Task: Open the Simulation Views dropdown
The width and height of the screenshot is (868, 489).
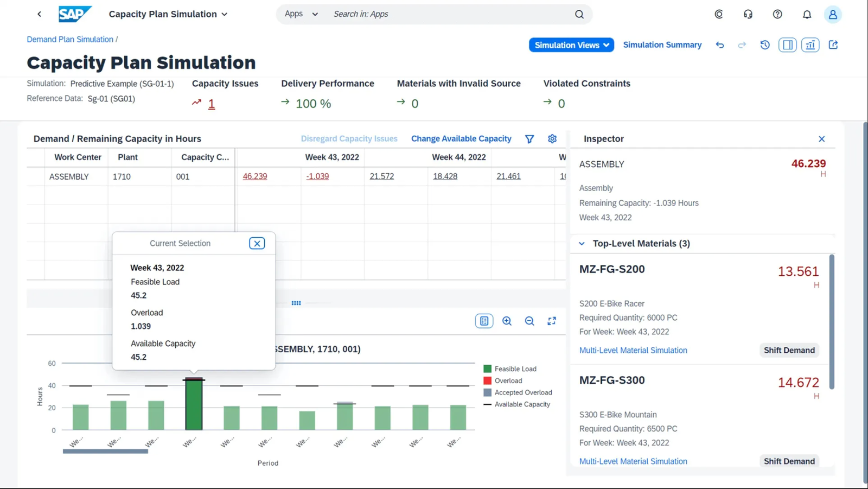Action: (x=571, y=45)
